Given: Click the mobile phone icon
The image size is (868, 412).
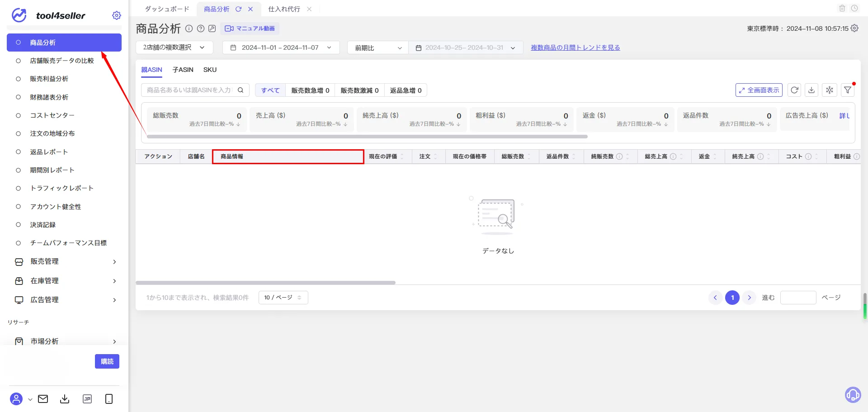Looking at the screenshot, I should [109, 399].
